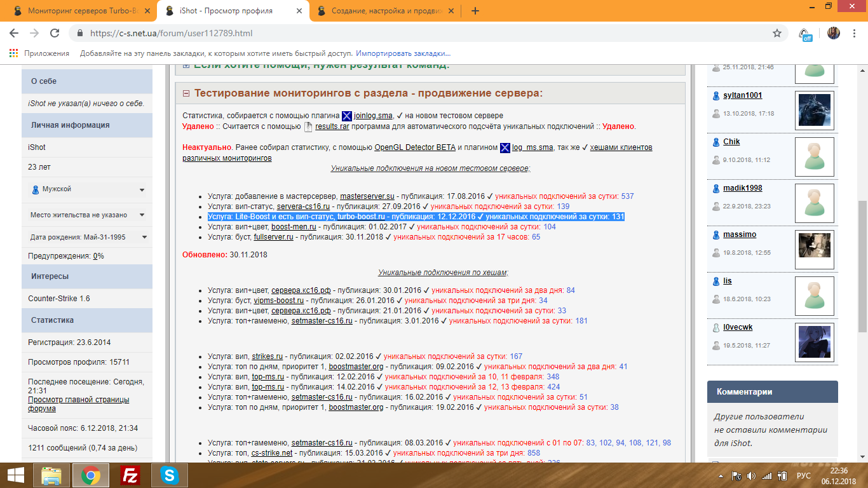Screen dimensions: 868x488
Task: Open the Chrome profile avatar
Action: pyautogui.click(x=833, y=33)
